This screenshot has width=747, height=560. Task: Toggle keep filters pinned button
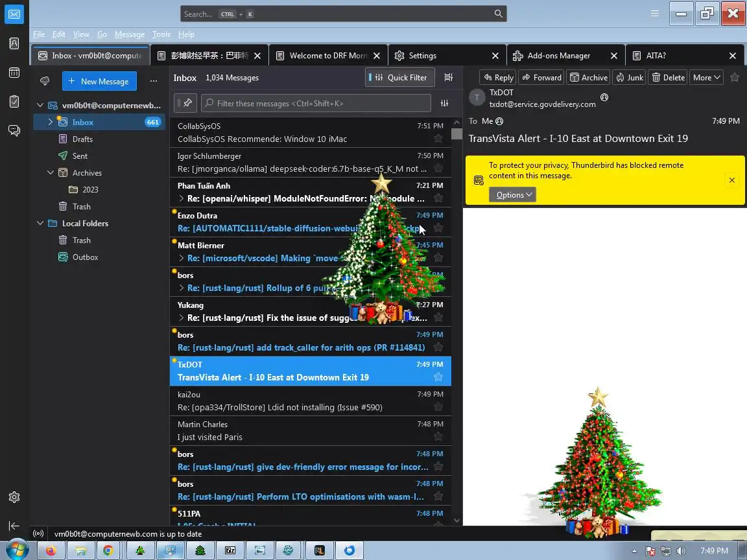coord(185,103)
